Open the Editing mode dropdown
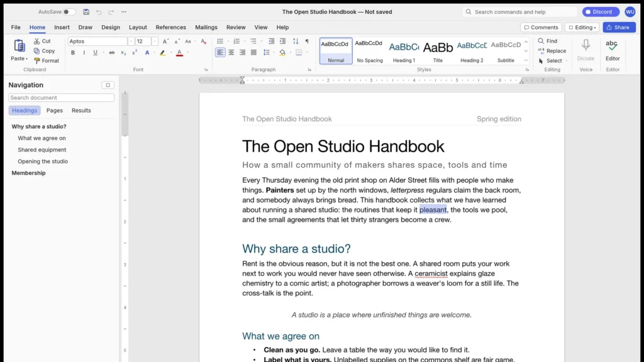Screen dimensions: 644x362 [582, 28]
